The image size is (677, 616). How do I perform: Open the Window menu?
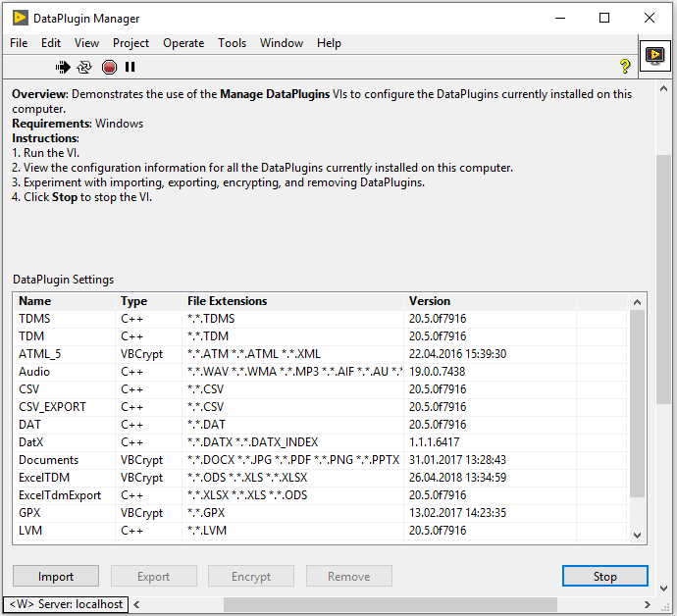(x=282, y=43)
